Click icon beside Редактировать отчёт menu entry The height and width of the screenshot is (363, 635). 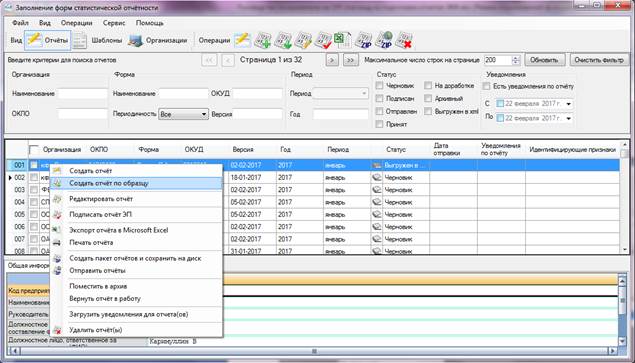57,199
